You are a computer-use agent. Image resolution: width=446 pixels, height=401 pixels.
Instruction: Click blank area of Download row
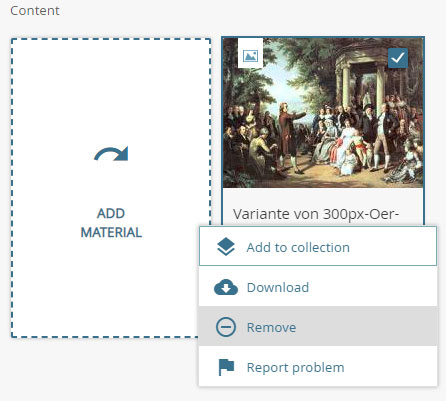coord(372,287)
